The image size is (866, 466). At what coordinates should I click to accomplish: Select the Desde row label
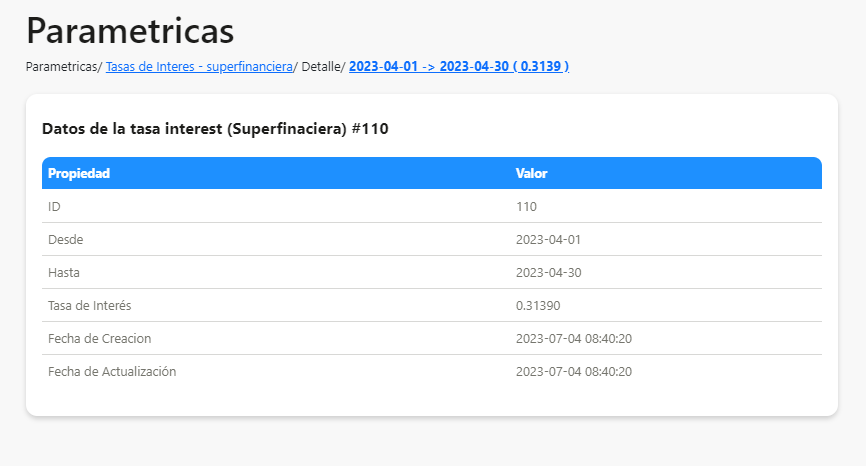66,239
